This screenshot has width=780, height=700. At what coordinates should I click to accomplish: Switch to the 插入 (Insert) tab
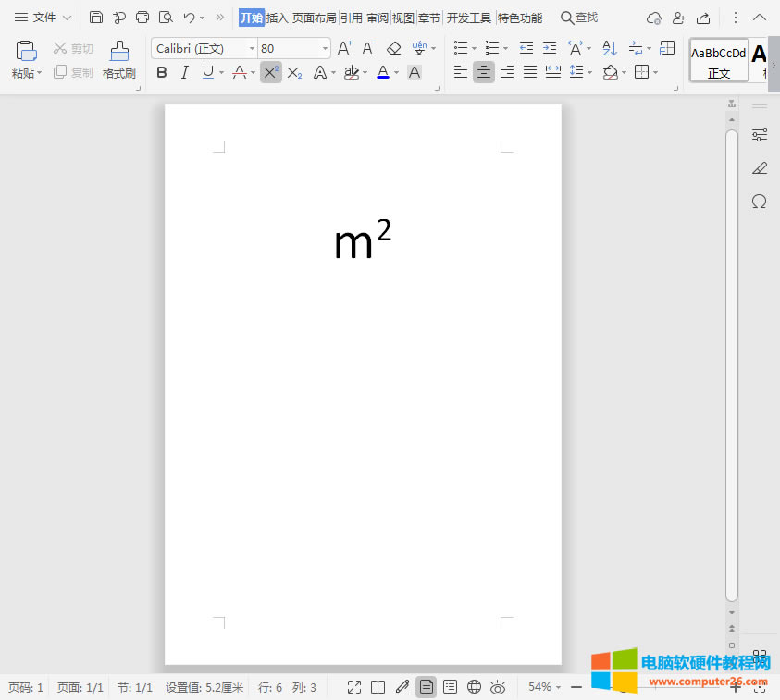(278, 18)
